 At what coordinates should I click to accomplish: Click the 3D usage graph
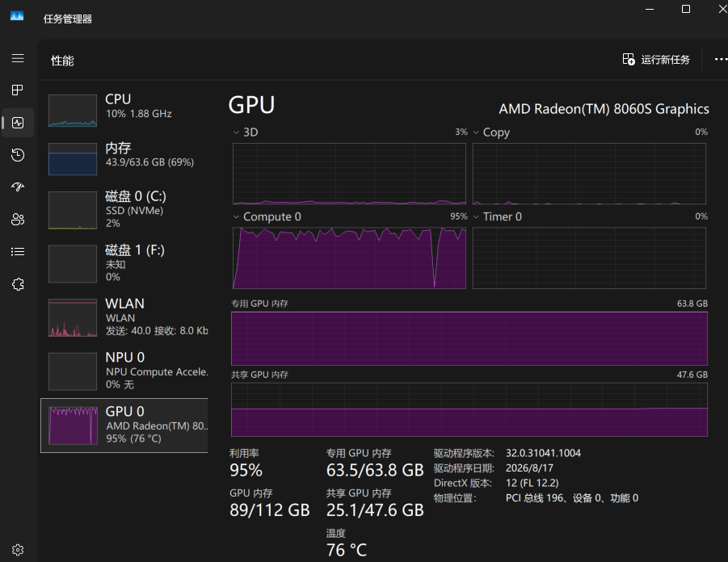[349, 174]
